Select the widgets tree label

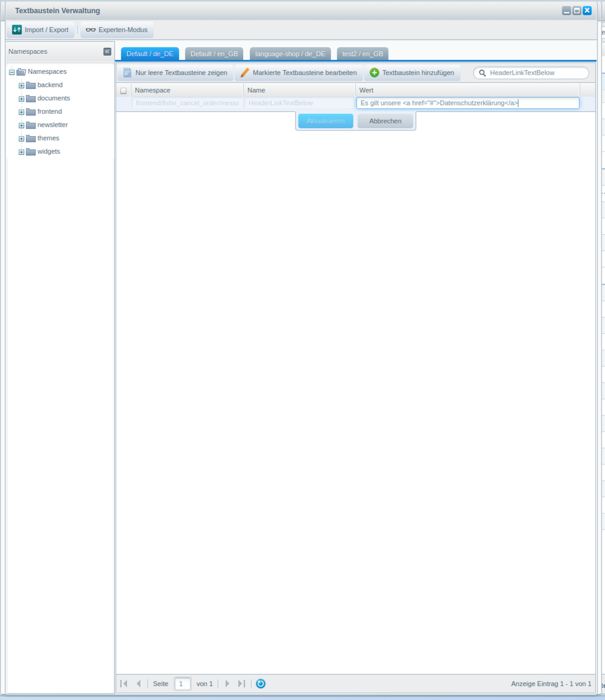[49, 151]
